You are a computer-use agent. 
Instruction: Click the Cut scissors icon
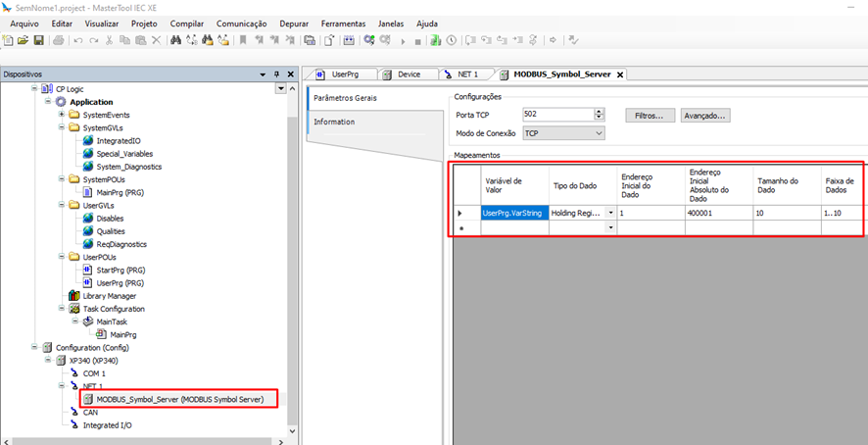(x=110, y=40)
